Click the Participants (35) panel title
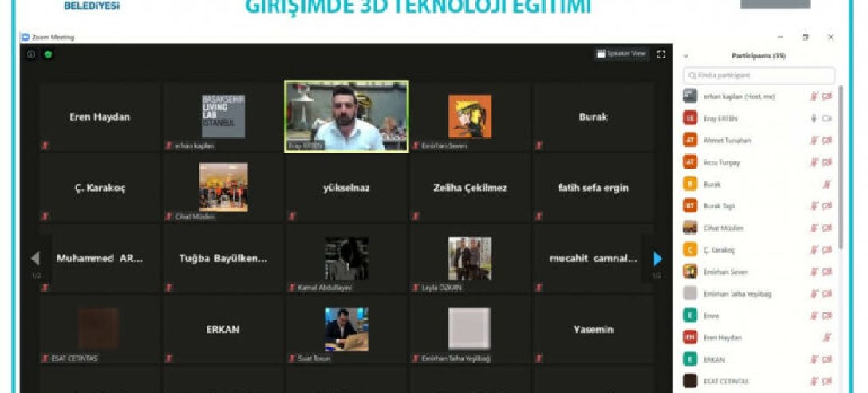 (759, 56)
